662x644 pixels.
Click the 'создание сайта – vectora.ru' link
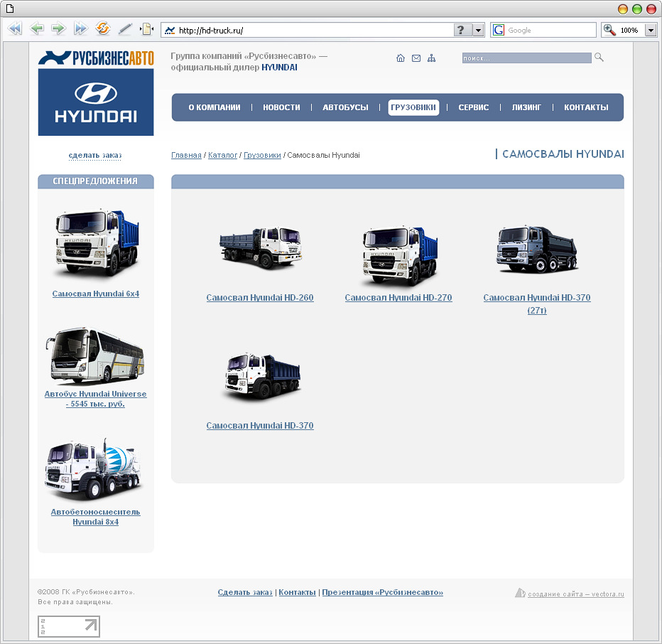click(x=576, y=594)
